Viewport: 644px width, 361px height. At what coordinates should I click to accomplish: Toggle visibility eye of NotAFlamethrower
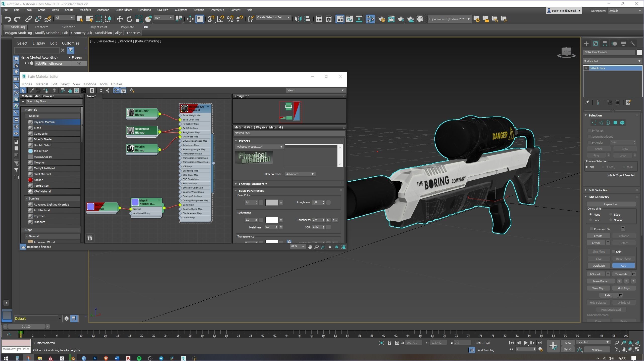point(27,63)
